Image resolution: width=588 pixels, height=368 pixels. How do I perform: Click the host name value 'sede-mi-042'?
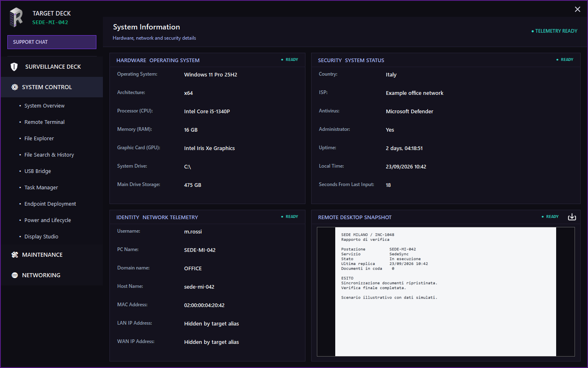click(199, 287)
